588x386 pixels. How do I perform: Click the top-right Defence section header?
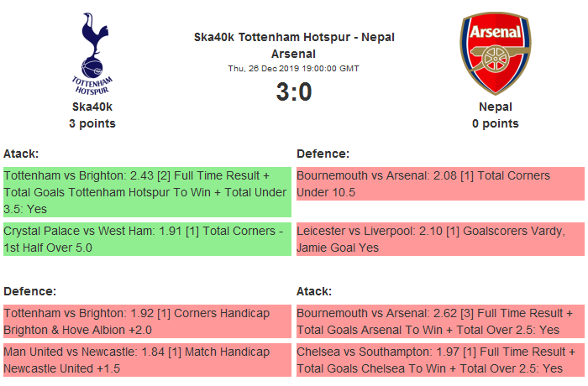323,154
